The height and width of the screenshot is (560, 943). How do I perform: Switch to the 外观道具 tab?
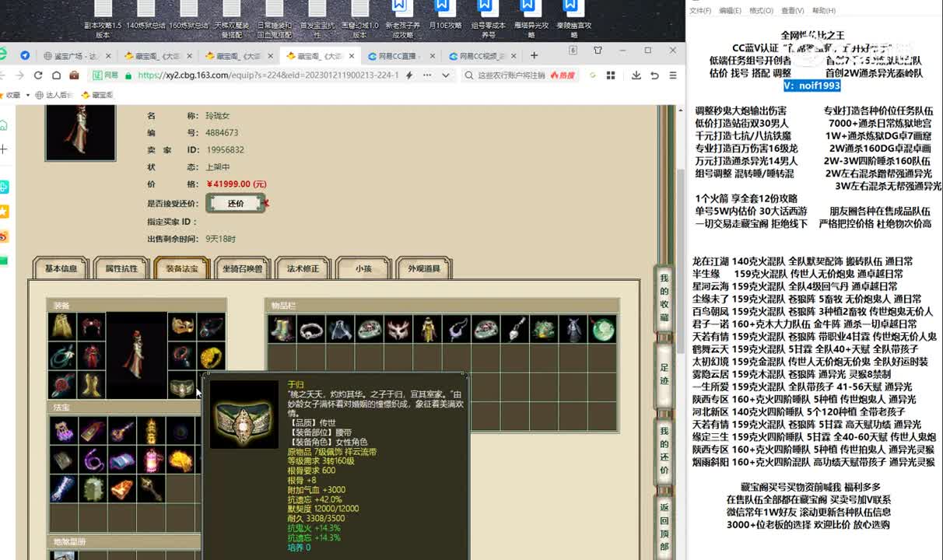click(424, 269)
